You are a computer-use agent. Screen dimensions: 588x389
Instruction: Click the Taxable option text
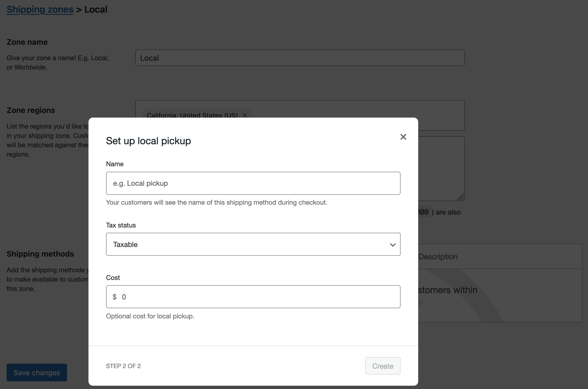pos(125,244)
